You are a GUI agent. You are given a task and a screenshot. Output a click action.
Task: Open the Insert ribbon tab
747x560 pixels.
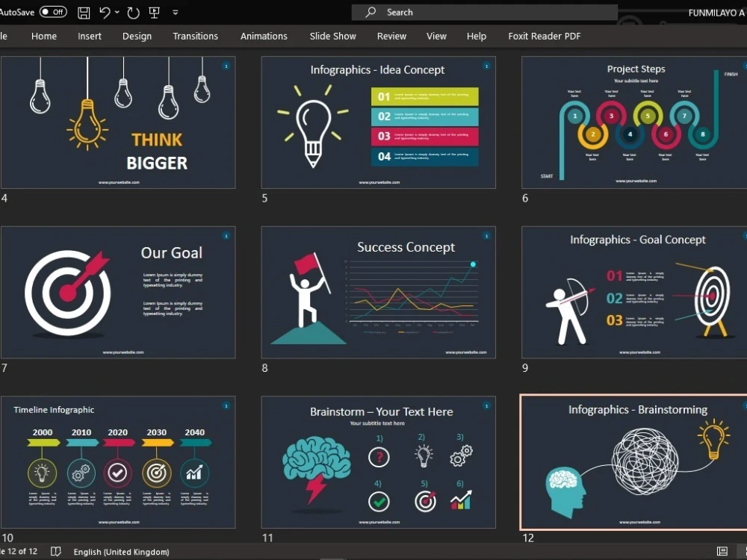[90, 36]
